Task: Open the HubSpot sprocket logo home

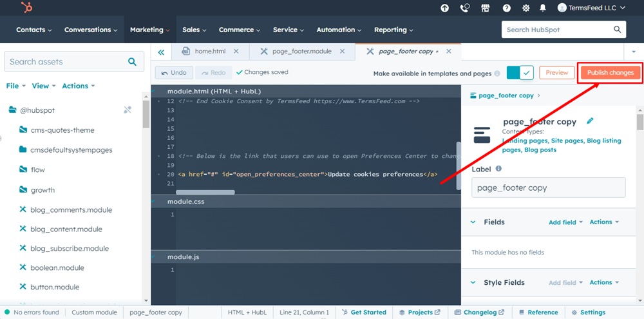Action: point(26,7)
